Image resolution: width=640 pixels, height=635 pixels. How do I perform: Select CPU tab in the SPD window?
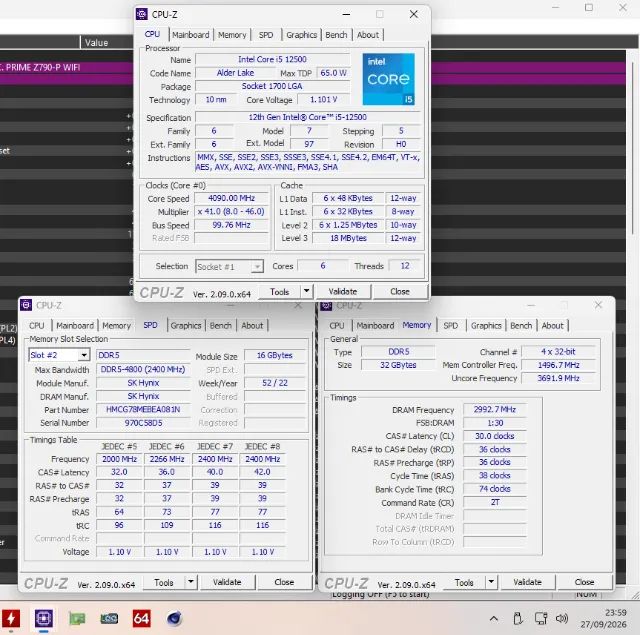tap(36, 326)
